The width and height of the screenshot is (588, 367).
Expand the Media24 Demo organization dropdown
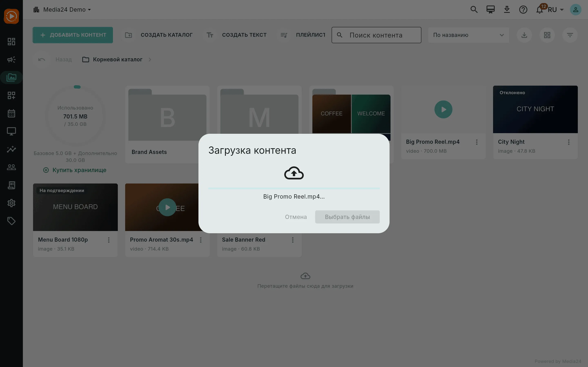tap(62, 10)
